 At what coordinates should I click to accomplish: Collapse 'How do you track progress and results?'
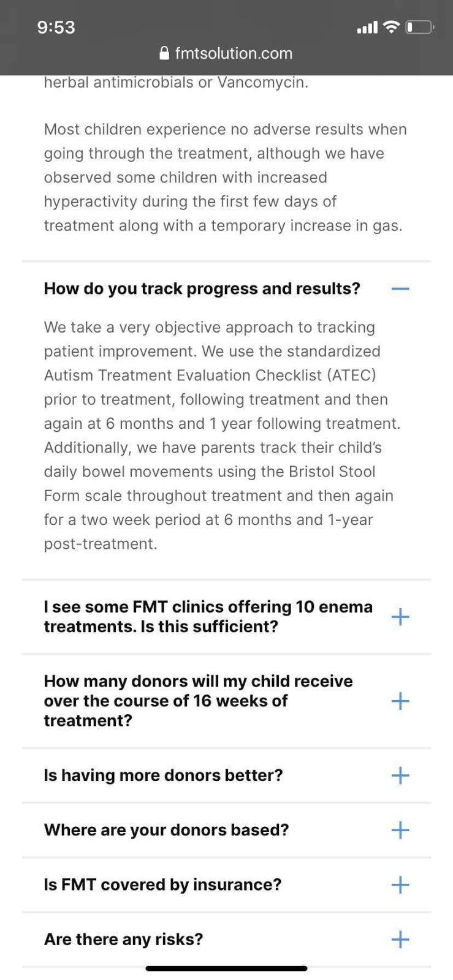(x=202, y=288)
